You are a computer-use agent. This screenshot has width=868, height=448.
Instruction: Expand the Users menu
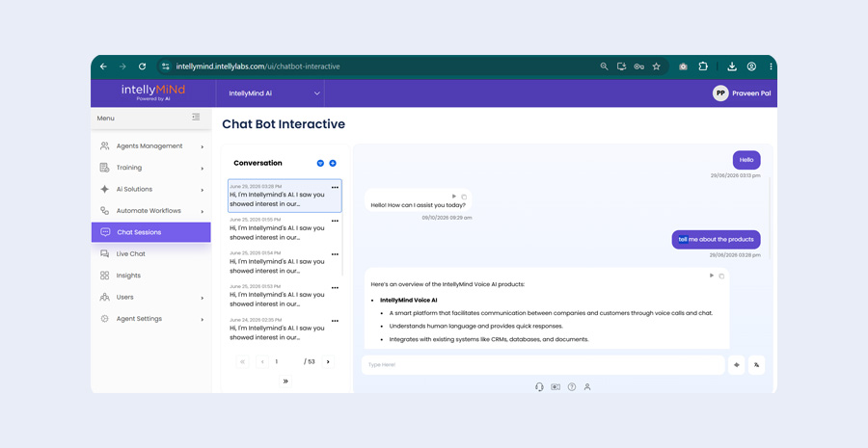[x=151, y=297]
